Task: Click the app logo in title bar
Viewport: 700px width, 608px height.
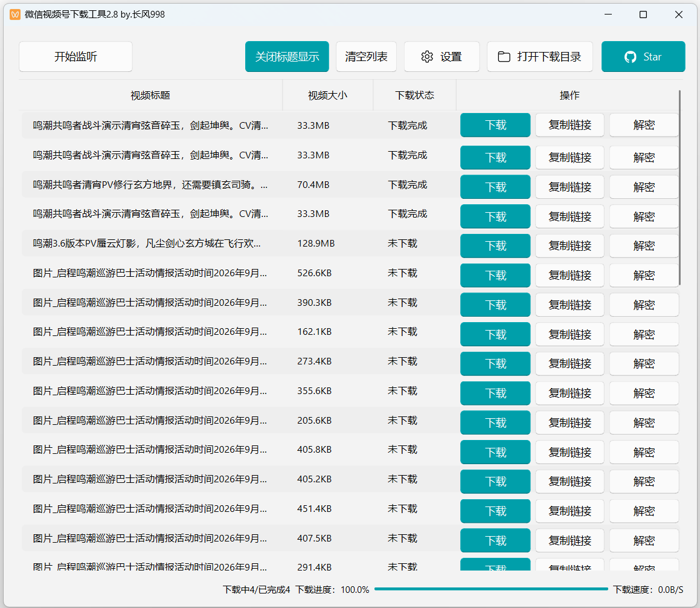Action: pos(15,15)
